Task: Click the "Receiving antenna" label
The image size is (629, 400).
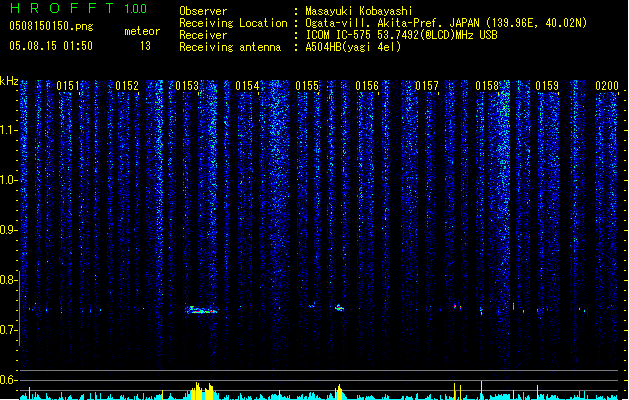Action: [x=230, y=47]
